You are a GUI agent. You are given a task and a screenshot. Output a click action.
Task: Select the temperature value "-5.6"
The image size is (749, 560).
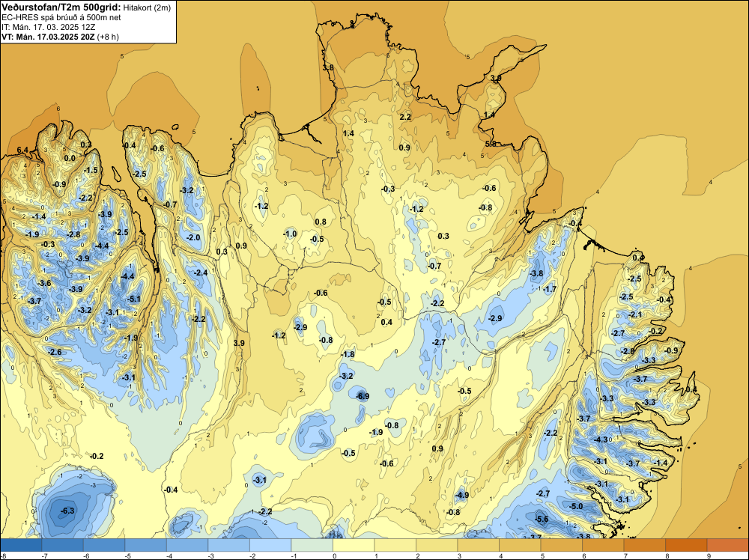542,520
